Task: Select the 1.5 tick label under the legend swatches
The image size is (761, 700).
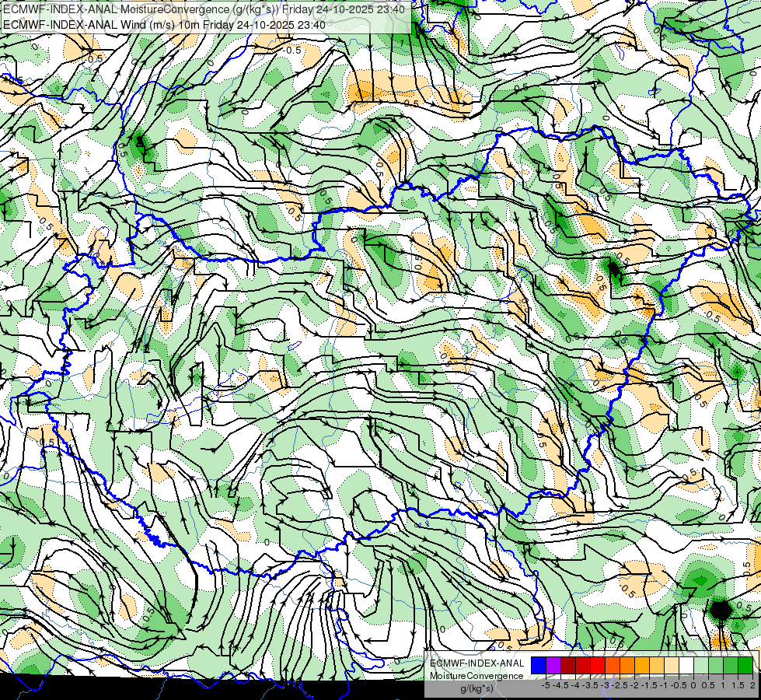Action: click(738, 685)
